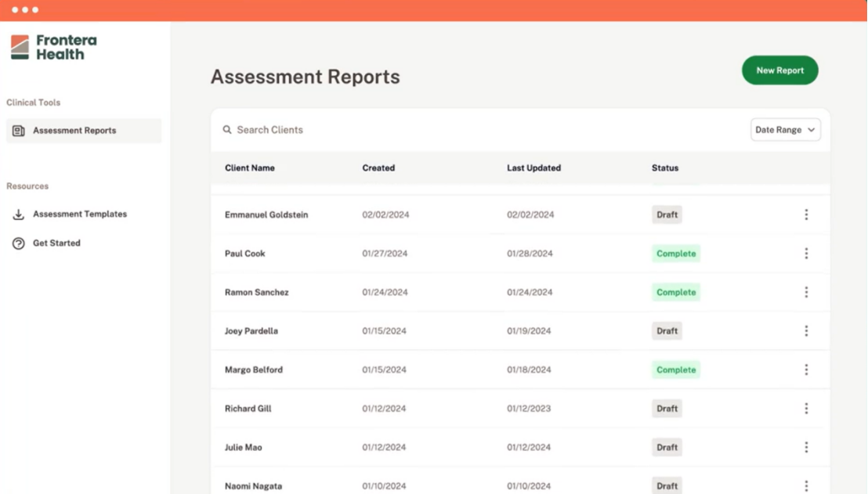
Task: Open the Get Started link
Action: coord(56,243)
